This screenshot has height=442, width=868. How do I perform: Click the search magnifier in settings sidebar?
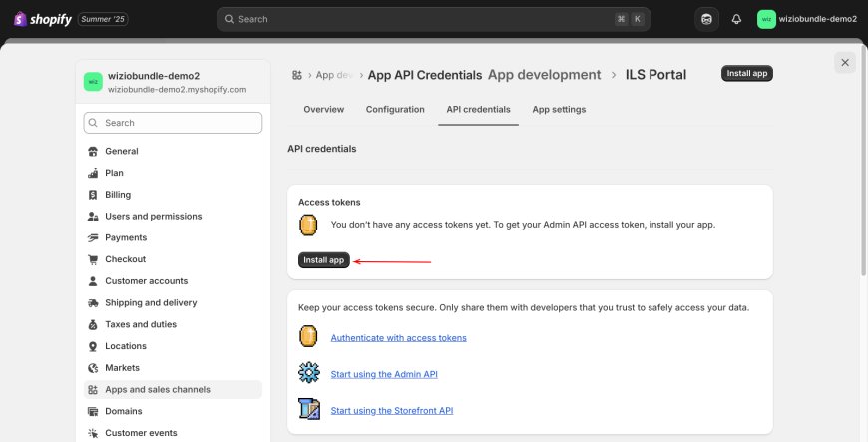93,123
